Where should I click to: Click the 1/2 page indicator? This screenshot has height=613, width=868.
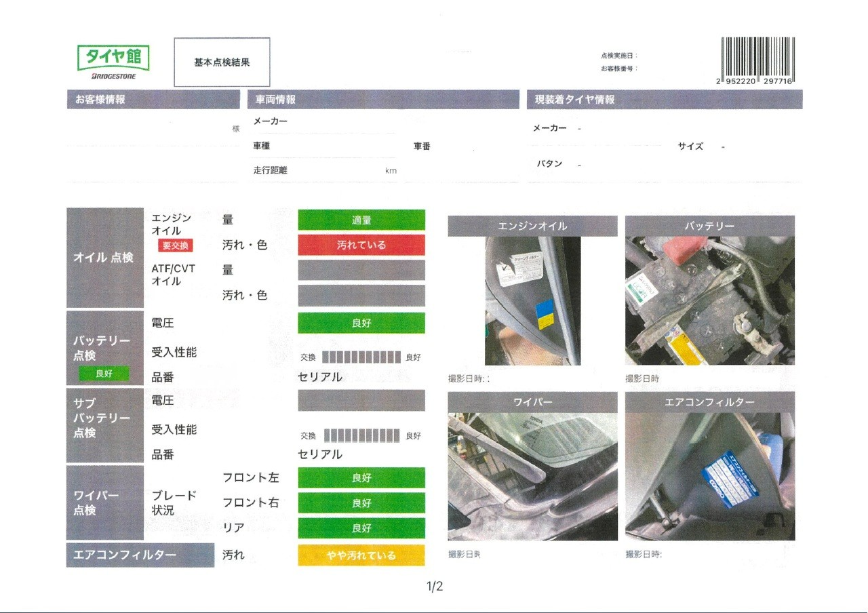[x=434, y=587]
